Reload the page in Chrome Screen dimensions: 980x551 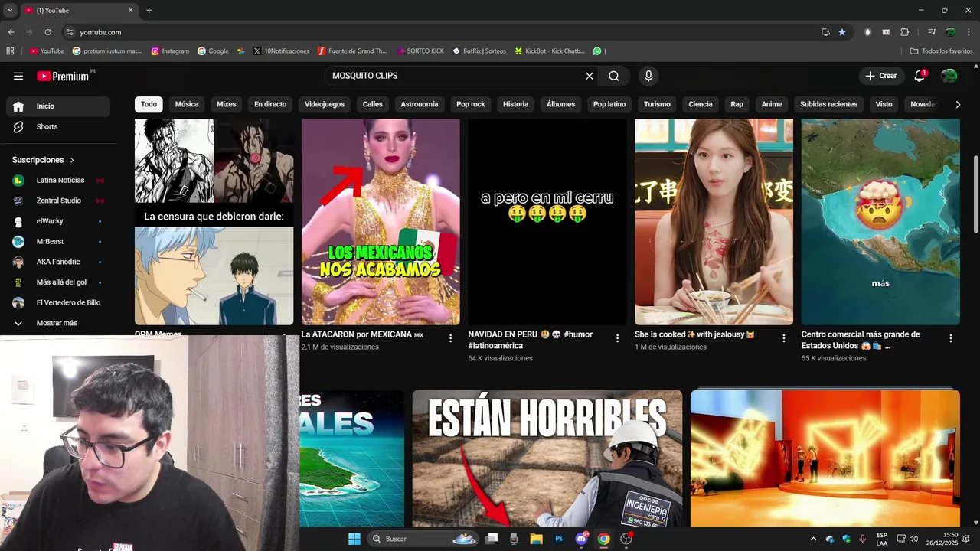click(47, 32)
